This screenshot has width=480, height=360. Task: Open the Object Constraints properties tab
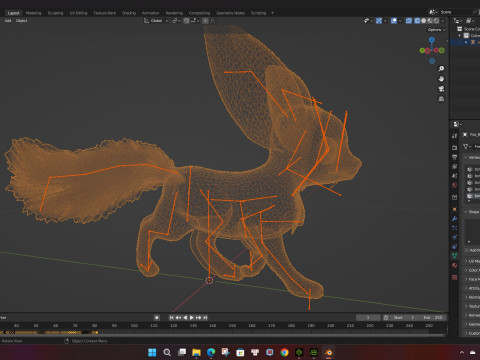[x=455, y=247]
